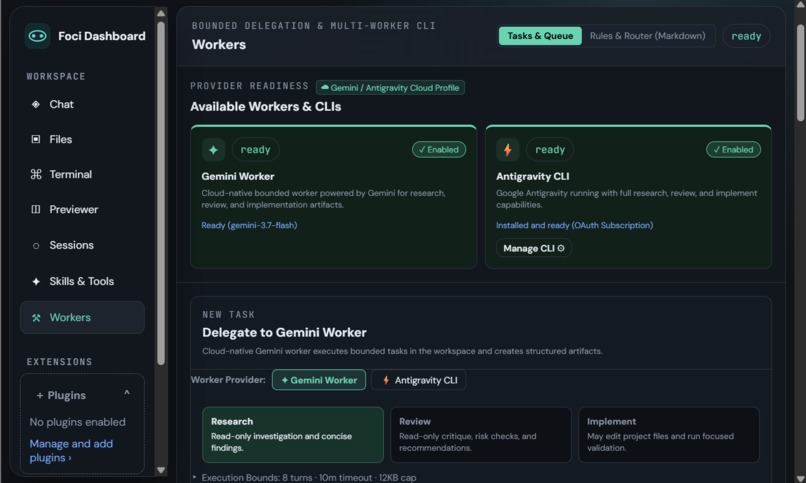
Task: Select Gemini Worker as worker provider
Action: pyautogui.click(x=319, y=380)
